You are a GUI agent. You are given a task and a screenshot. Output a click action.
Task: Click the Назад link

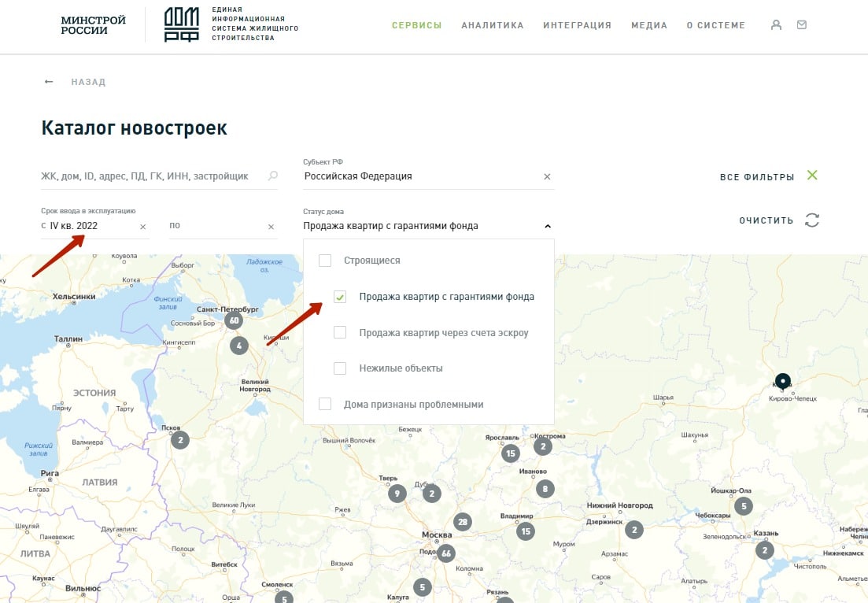[x=88, y=82]
